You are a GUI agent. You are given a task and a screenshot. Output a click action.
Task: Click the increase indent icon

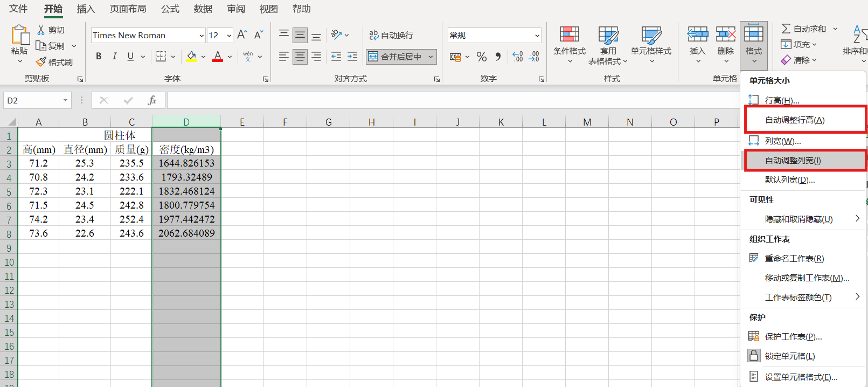[352, 56]
